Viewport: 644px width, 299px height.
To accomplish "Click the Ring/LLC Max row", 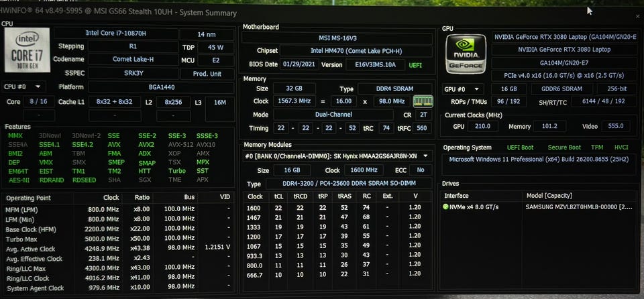I will pos(118,269).
